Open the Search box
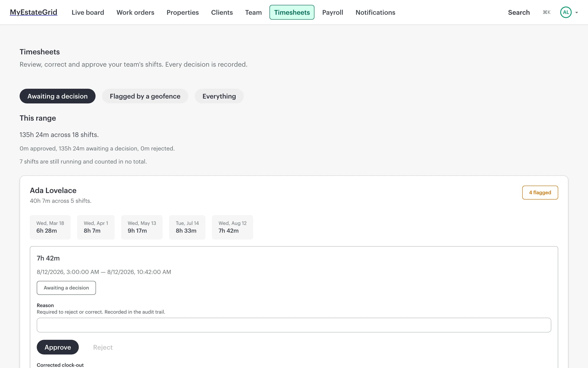 519,12
